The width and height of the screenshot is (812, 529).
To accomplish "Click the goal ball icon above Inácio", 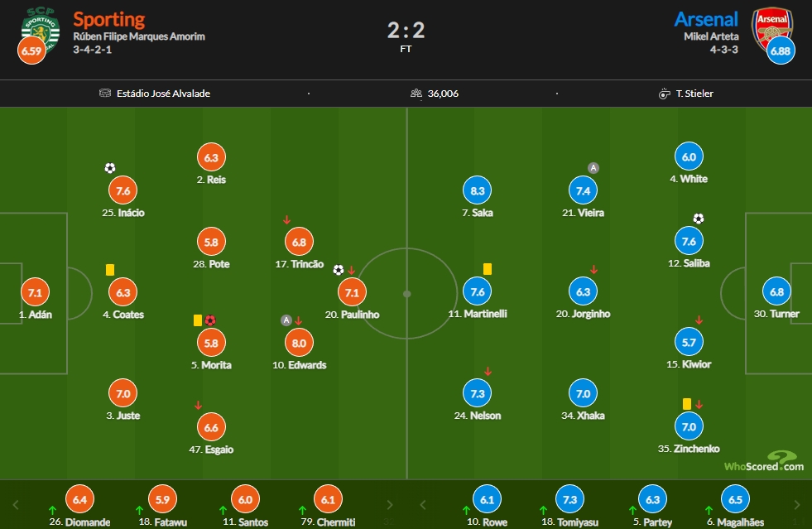I will coord(110,168).
